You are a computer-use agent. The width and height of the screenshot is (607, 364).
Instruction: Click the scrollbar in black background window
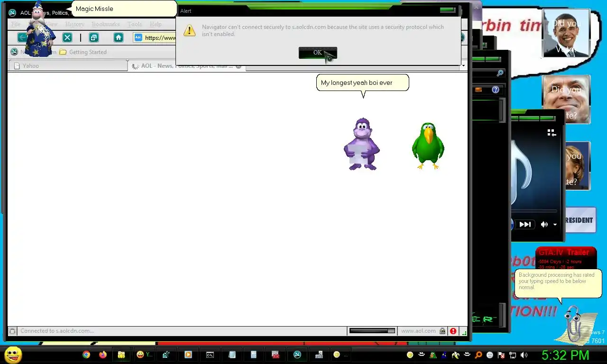(x=503, y=109)
